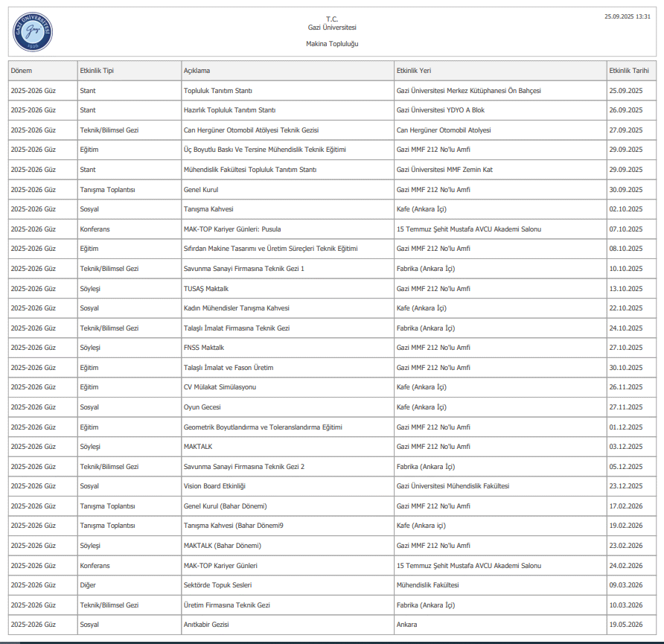664x644 pixels.
Task: Select the Topluluk Tanıtım Stantı description cell
Action: coord(218,91)
